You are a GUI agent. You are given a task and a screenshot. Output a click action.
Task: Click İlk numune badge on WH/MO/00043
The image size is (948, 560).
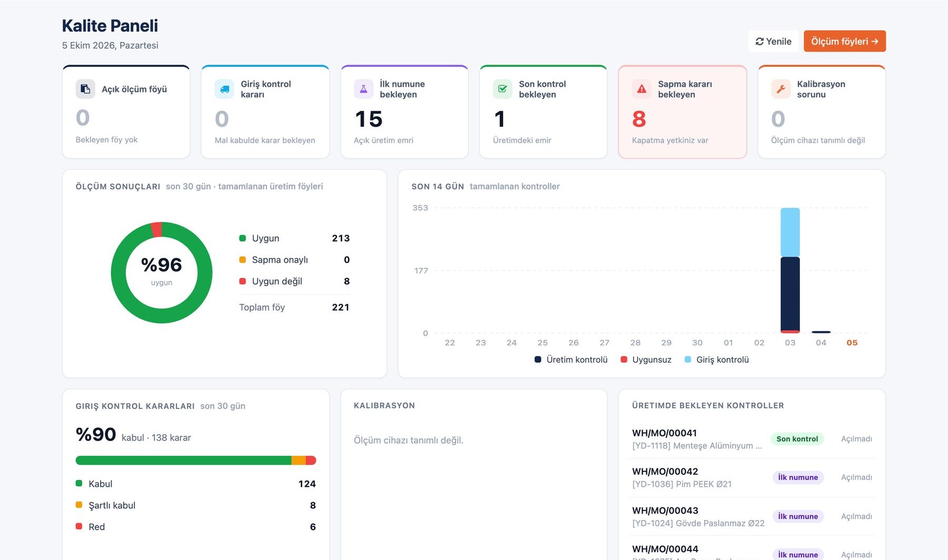tap(798, 516)
